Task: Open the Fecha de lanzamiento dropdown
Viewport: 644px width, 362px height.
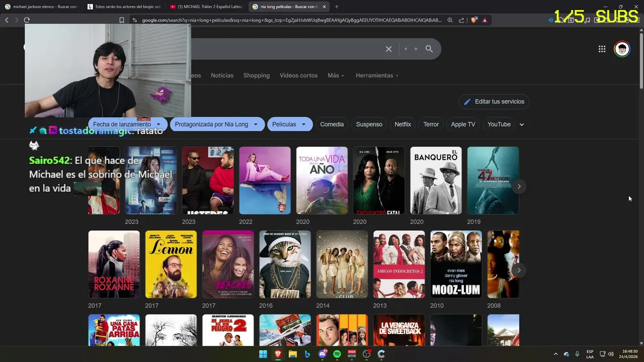Action: coord(127,124)
